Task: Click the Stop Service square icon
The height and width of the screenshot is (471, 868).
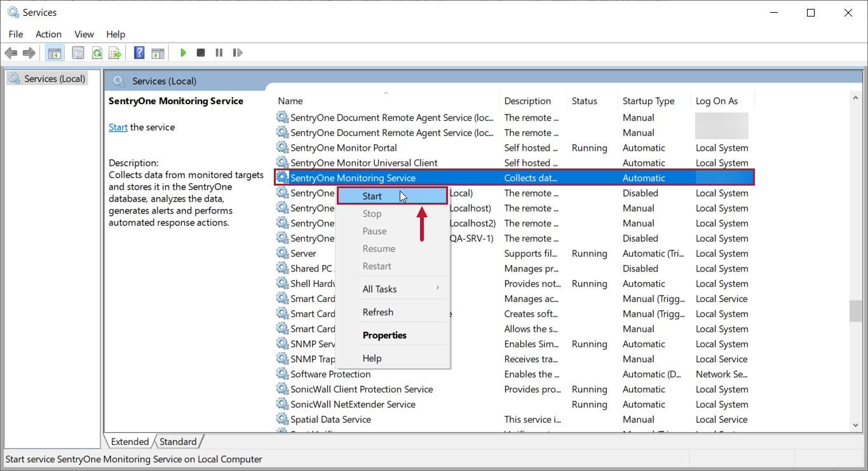Action: pyautogui.click(x=200, y=52)
